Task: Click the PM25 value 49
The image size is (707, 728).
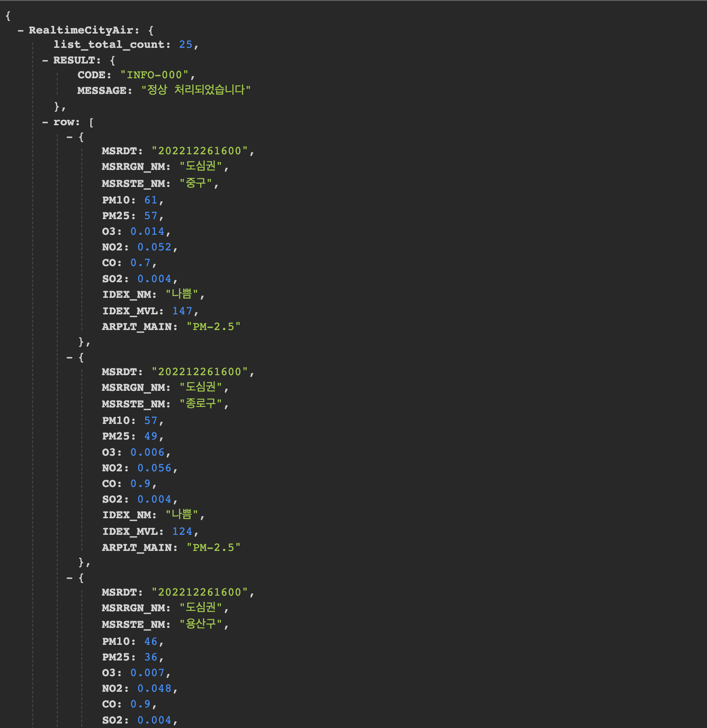Action: (x=151, y=436)
